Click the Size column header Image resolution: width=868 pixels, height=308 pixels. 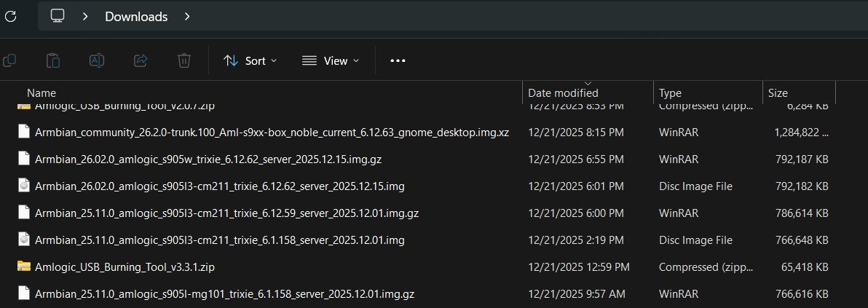[778, 93]
